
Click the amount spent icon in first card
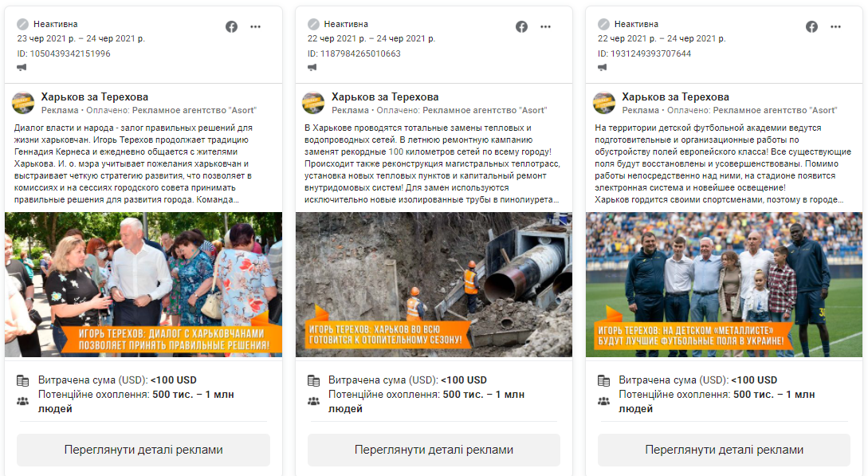pos(23,380)
